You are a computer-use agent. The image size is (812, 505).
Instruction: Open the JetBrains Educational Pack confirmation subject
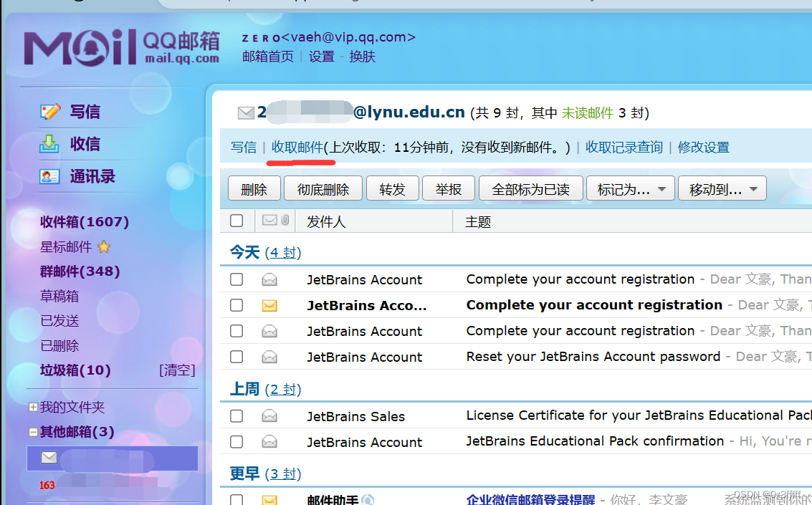(595, 441)
